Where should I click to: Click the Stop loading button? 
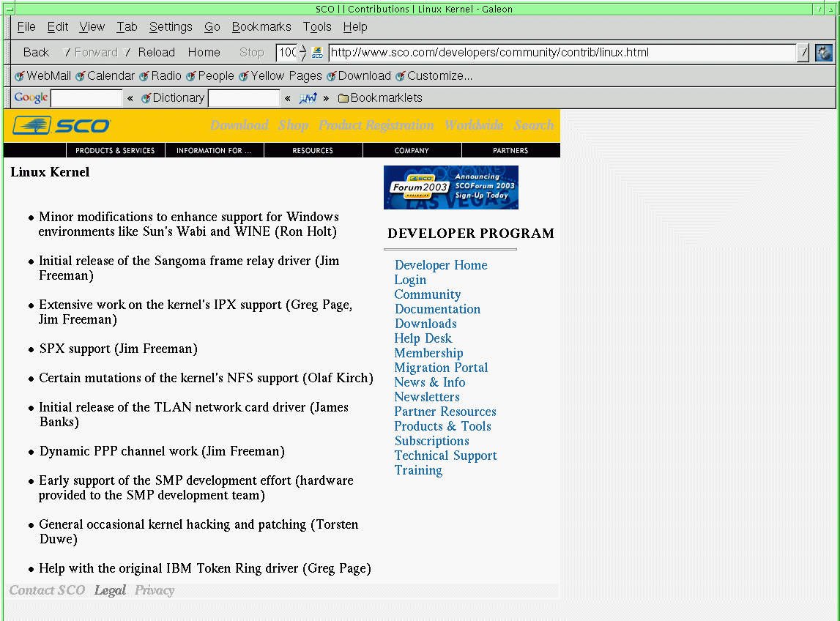coord(252,53)
